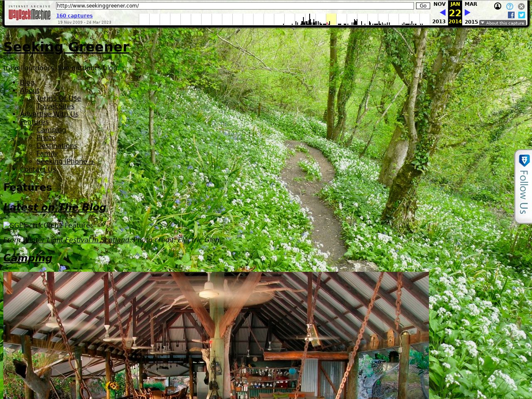
Task: Click the Seeking Greener site title
Action: click(x=66, y=47)
